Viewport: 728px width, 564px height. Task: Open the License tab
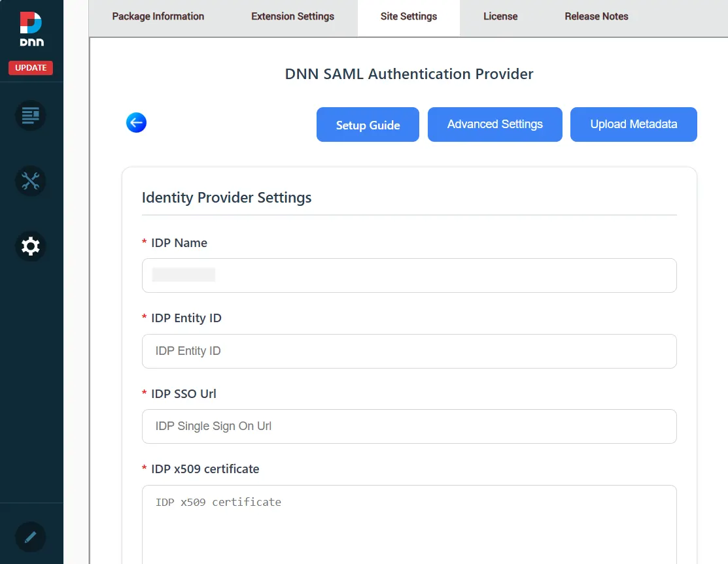pos(500,16)
